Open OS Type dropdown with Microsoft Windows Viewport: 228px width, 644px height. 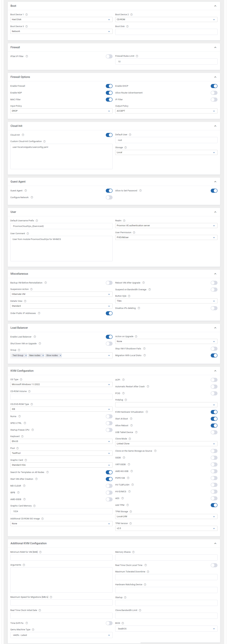pyautogui.click(x=61, y=384)
